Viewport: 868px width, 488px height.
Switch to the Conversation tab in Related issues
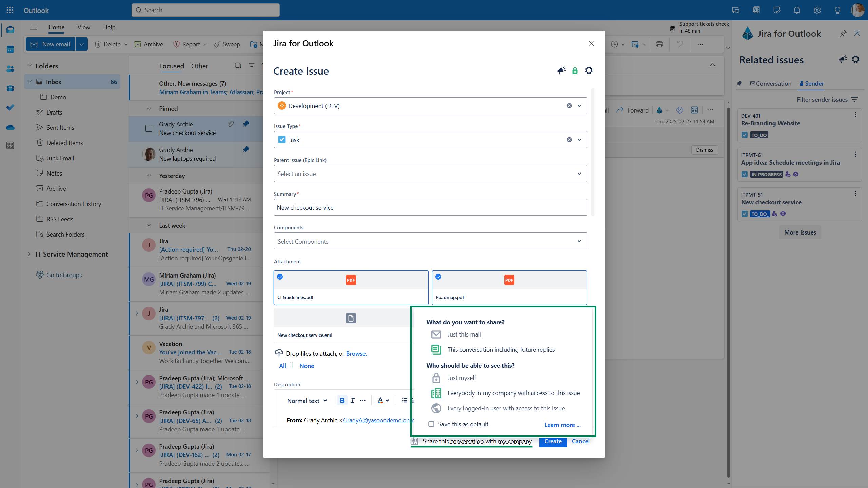pos(770,84)
